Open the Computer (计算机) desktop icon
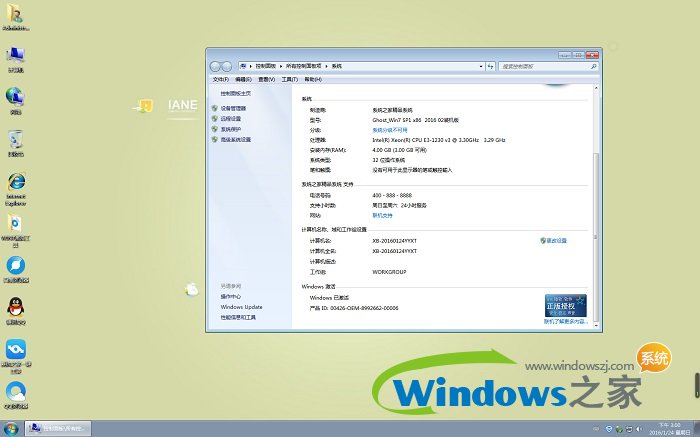The width and height of the screenshot is (700, 437). point(16,56)
